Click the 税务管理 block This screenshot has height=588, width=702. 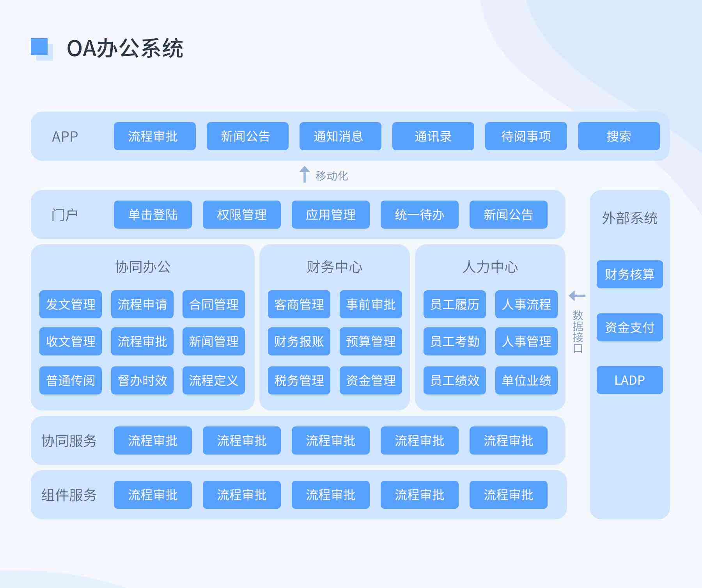[x=299, y=380]
